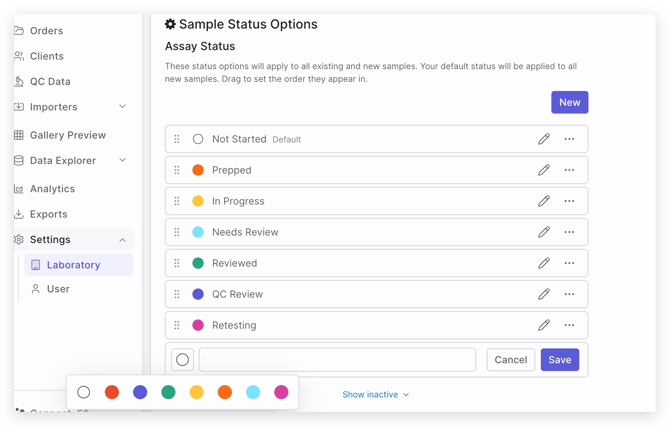Open the color selector for the new status
Screen dimensions: 670x426
coord(182,360)
